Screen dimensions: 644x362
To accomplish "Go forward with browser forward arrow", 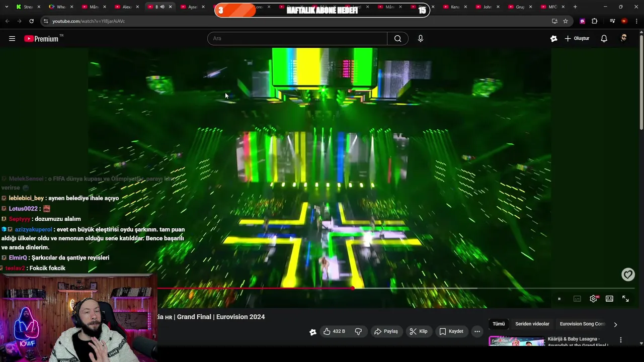I will click(19, 21).
